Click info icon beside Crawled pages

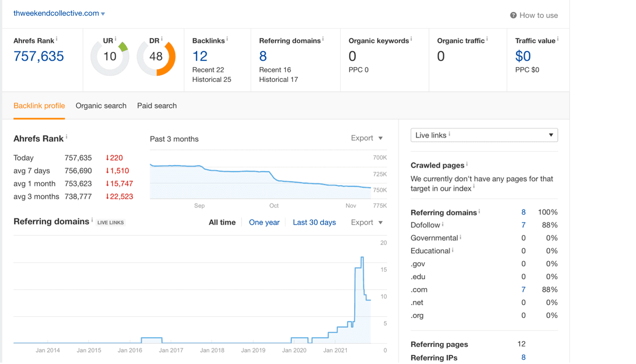click(467, 164)
